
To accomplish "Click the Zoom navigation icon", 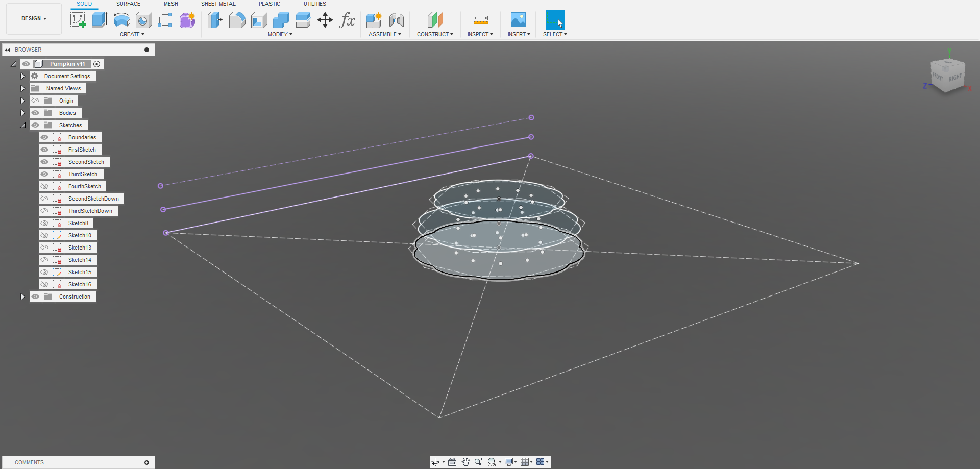I will pyautogui.click(x=478, y=462).
